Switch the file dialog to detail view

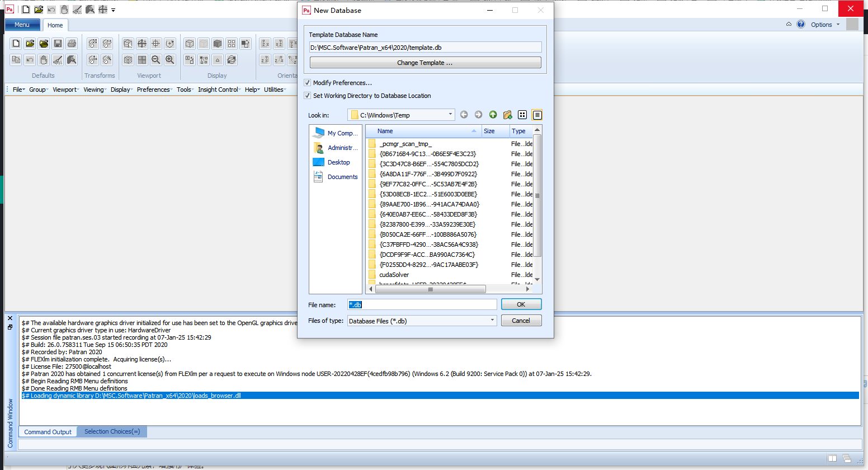tap(537, 115)
